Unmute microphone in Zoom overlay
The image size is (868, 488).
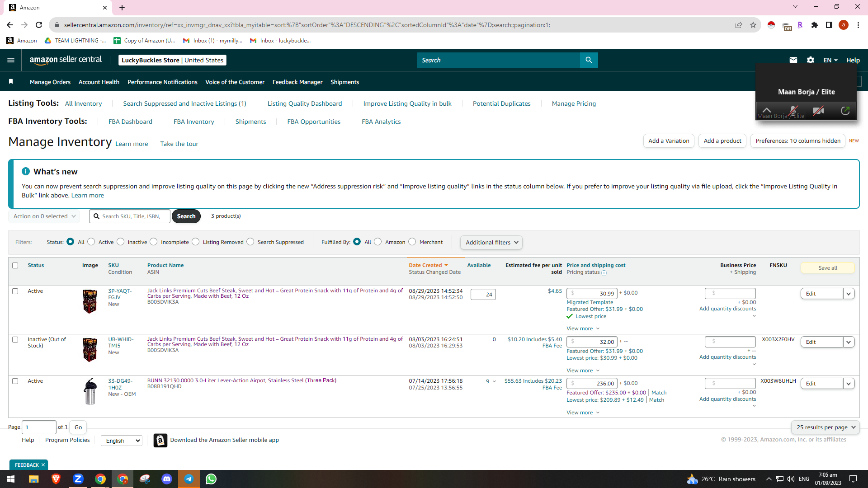click(793, 110)
